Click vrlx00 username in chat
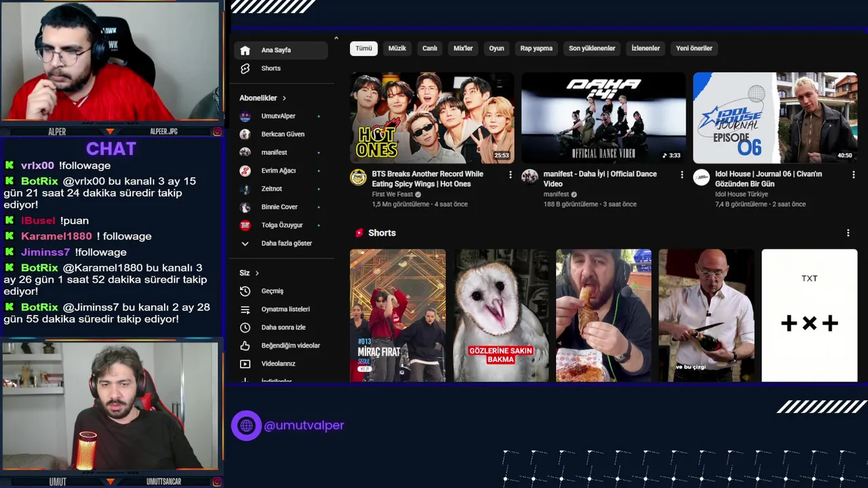 point(37,165)
